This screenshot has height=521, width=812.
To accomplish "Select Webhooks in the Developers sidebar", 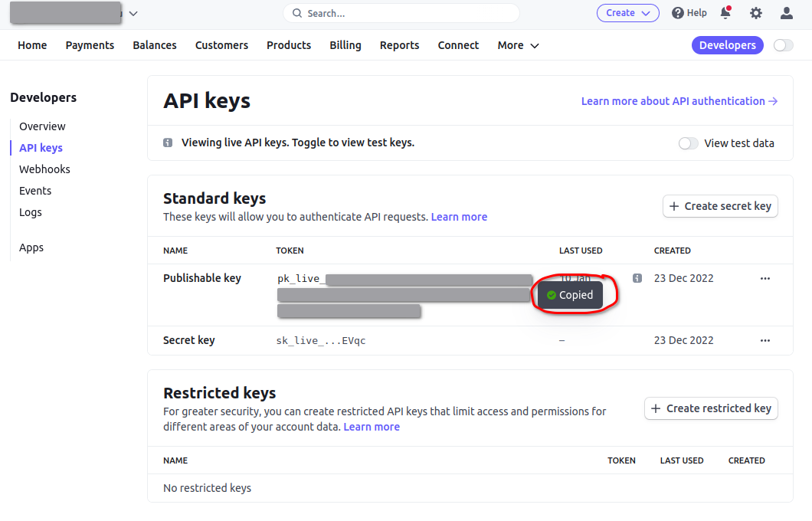I will 44,169.
